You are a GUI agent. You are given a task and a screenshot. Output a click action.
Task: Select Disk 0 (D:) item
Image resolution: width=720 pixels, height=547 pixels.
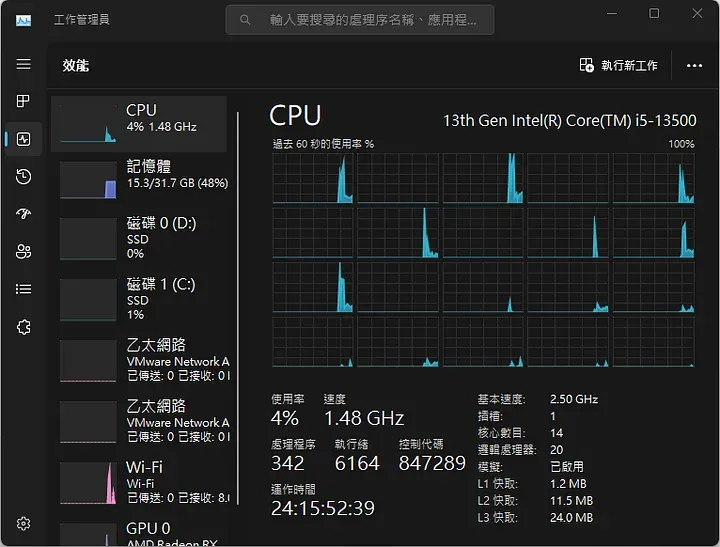pyautogui.click(x=139, y=238)
